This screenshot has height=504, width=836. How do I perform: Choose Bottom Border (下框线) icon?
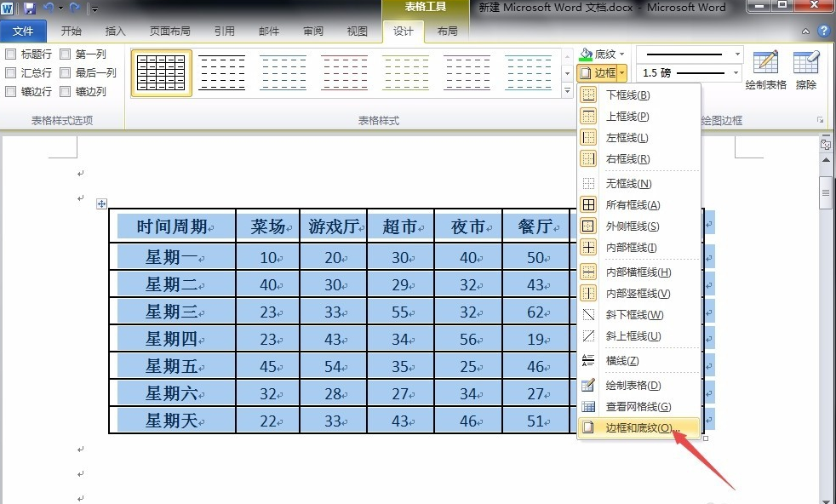tap(588, 95)
